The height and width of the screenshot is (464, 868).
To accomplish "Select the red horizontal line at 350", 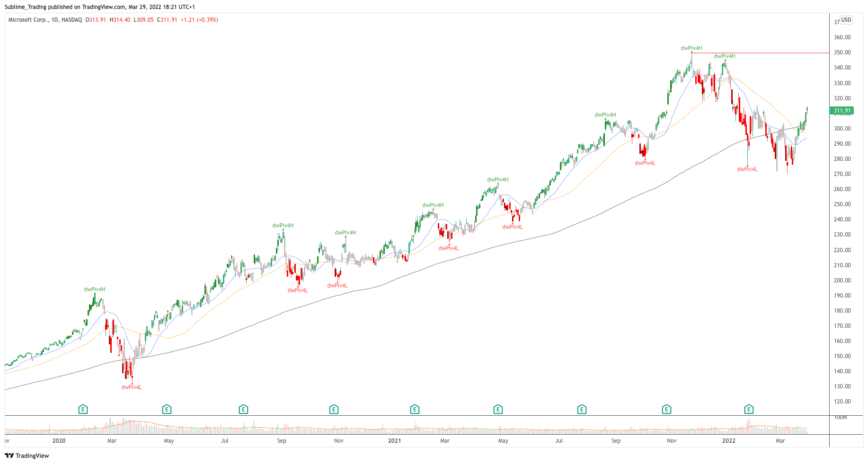I will (x=760, y=53).
